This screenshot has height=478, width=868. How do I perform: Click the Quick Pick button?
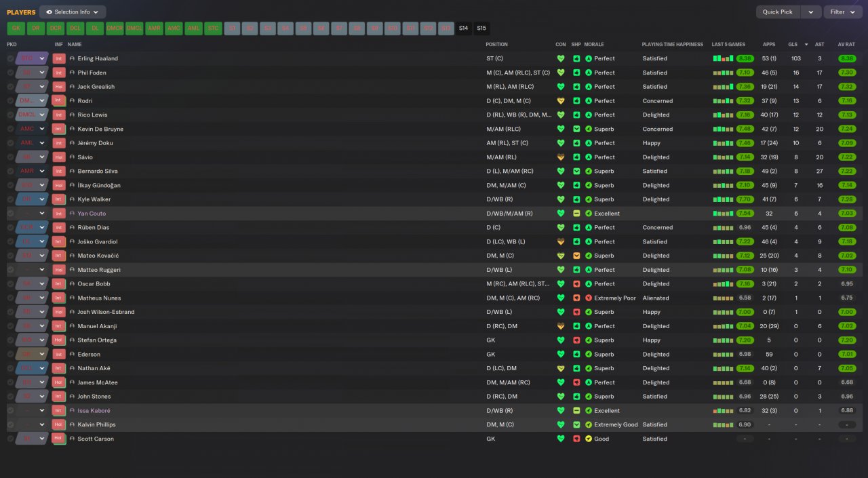coord(778,12)
